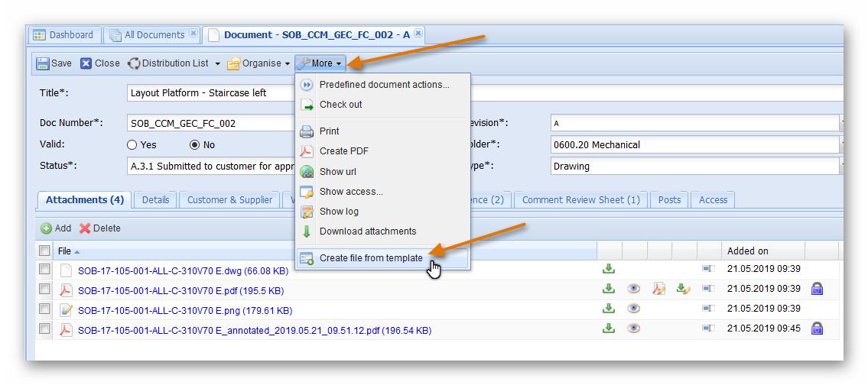Viewport: 868px width, 385px height.
Task: Open the PDF annotate icon with the pencil
Action: [658, 288]
